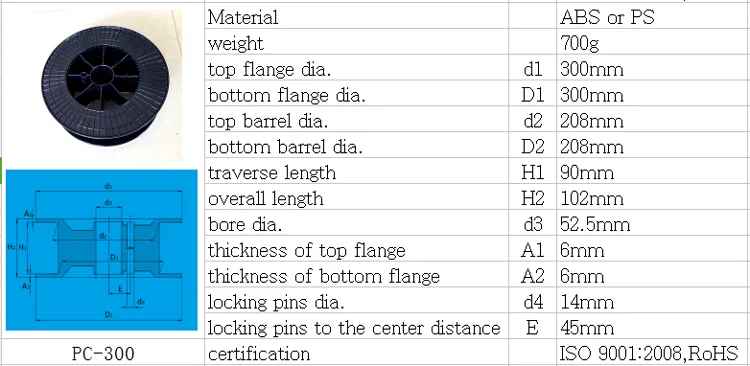Click the traverse length label cell
Screen dimensions: 750x366
pyautogui.click(x=357, y=173)
